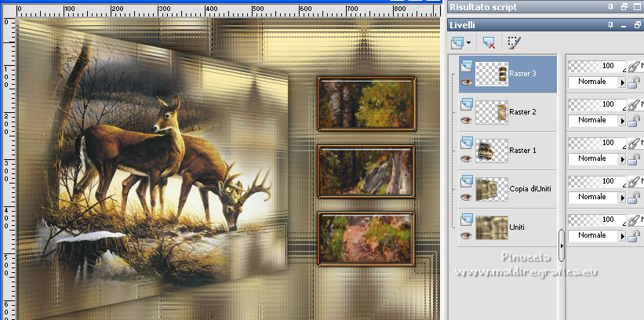Hide the Raster 3 layer with eye
Viewport: 644px width, 320px height.
tap(466, 82)
